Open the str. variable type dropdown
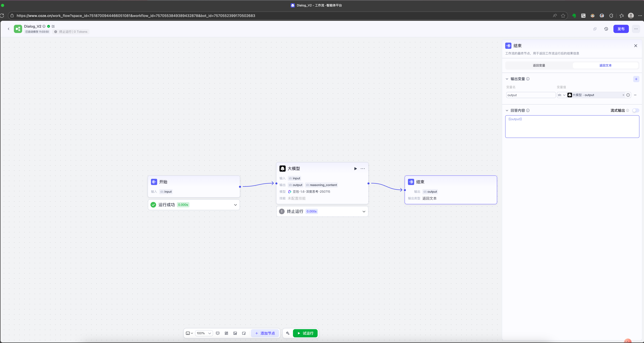Screen dimensions: 644x343 561,95
